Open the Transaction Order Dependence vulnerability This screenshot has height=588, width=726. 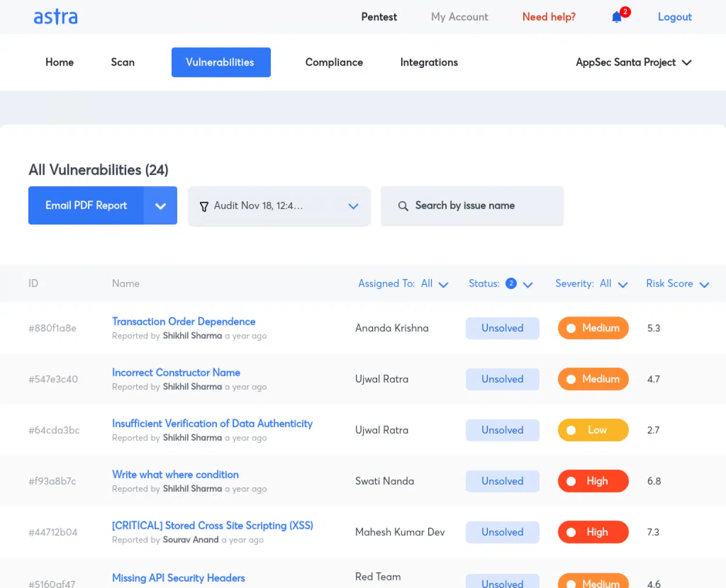(x=183, y=321)
